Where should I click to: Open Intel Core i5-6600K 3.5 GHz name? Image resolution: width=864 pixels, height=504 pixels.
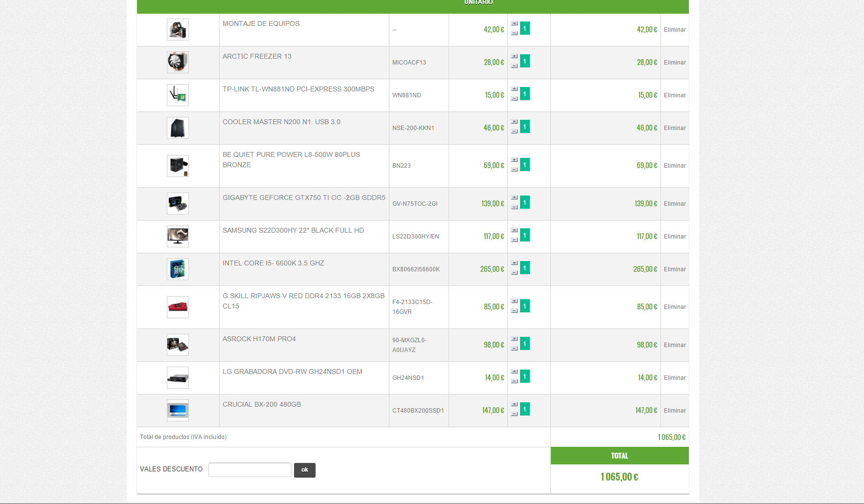[273, 263]
